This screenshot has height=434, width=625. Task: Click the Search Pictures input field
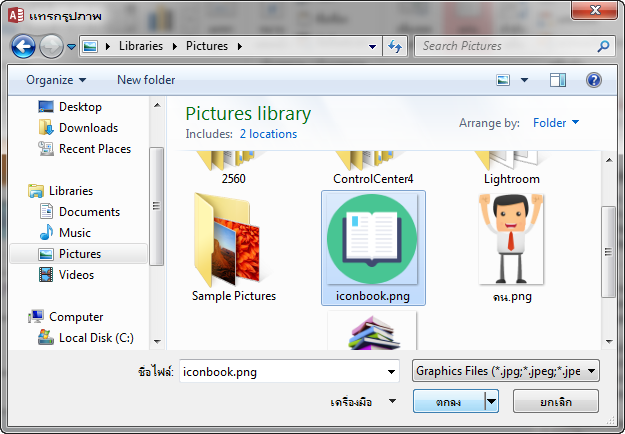coord(505,46)
